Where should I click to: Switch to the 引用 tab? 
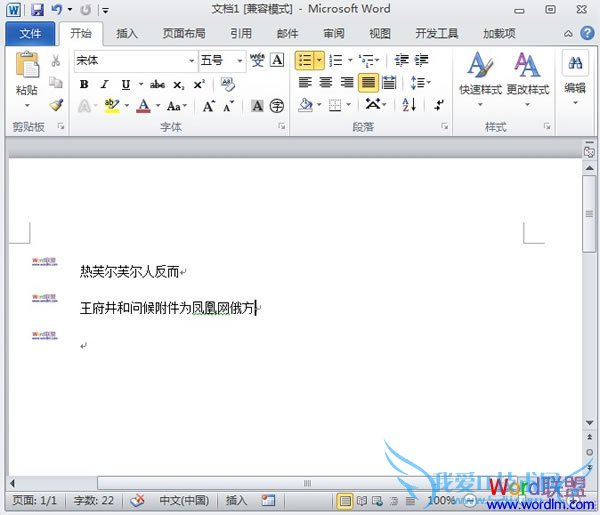241,34
